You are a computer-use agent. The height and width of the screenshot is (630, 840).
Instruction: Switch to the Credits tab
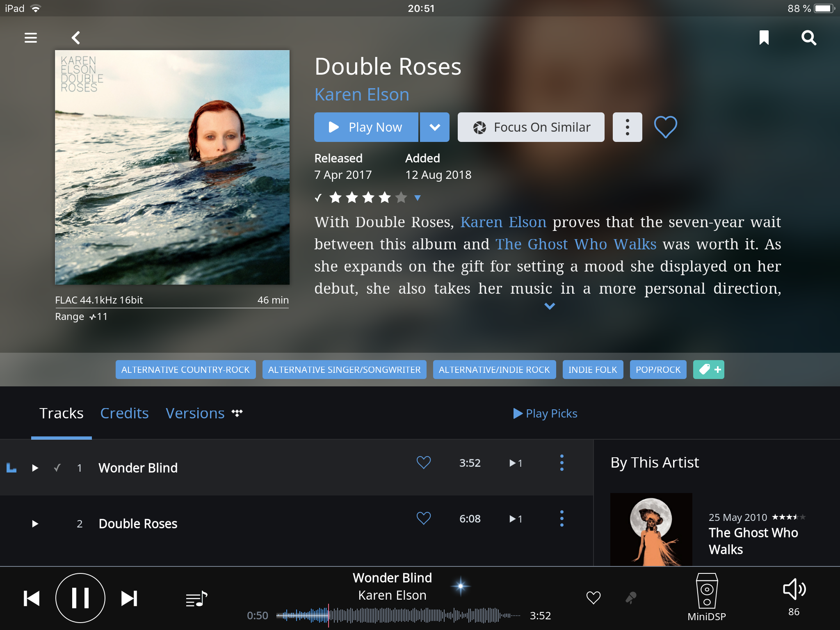tap(124, 413)
